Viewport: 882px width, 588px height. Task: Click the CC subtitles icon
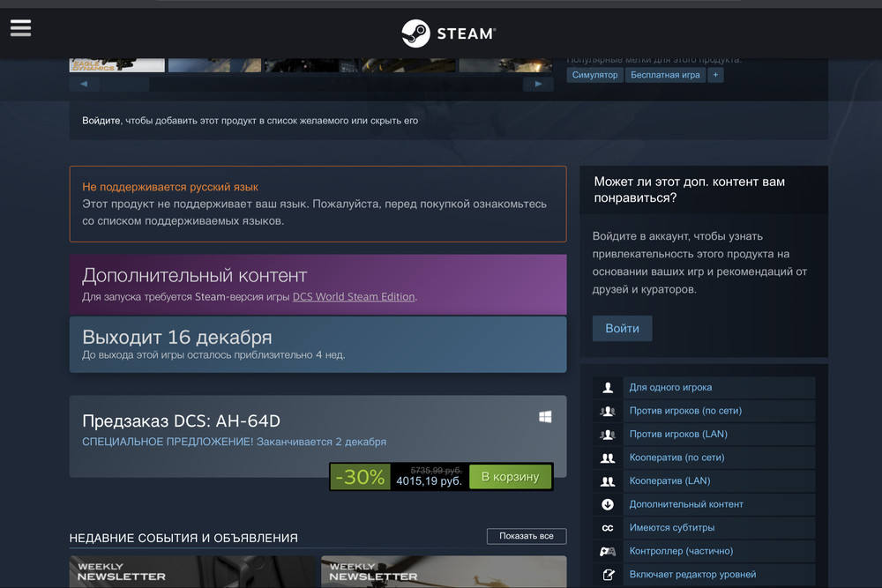[x=608, y=528]
